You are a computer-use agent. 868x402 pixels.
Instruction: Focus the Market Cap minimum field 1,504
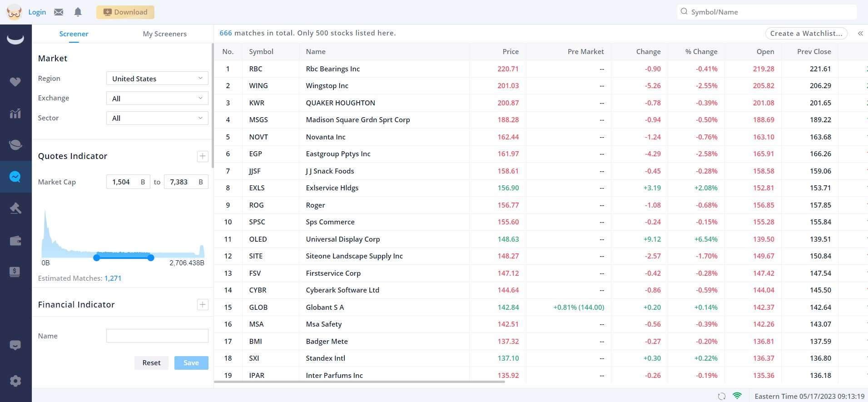pyautogui.click(x=128, y=182)
